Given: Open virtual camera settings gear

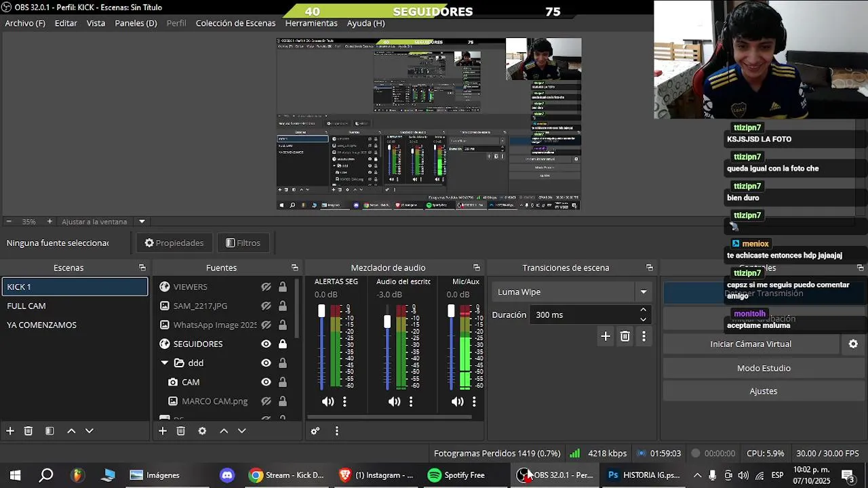Looking at the screenshot, I should pyautogui.click(x=854, y=344).
